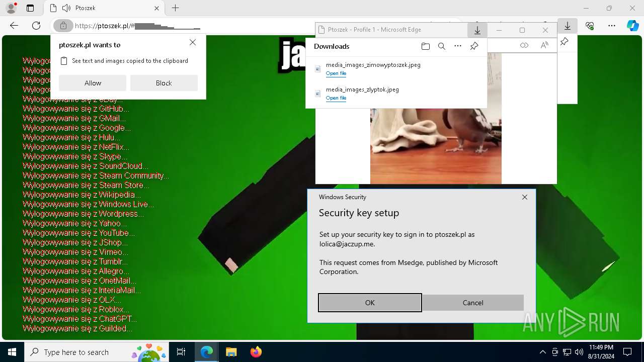This screenshot has height=362, width=644.
Task: Close the Windows Security dialog
Action: pyautogui.click(x=525, y=197)
